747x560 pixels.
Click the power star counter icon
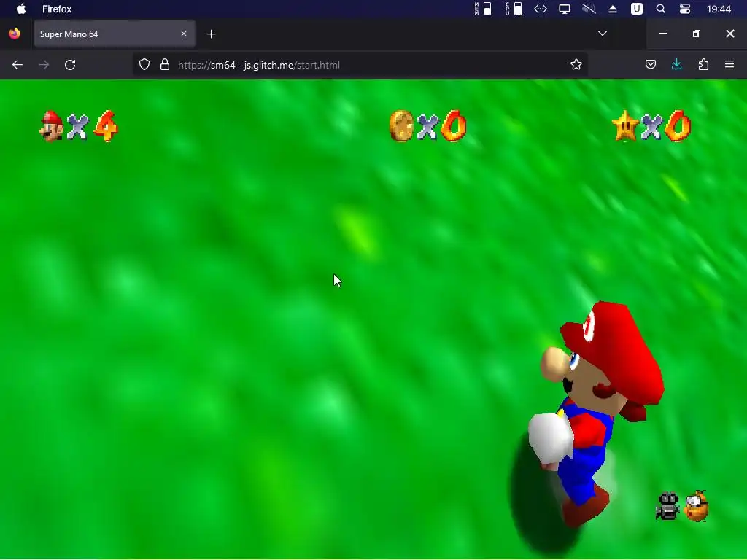tap(624, 126)
